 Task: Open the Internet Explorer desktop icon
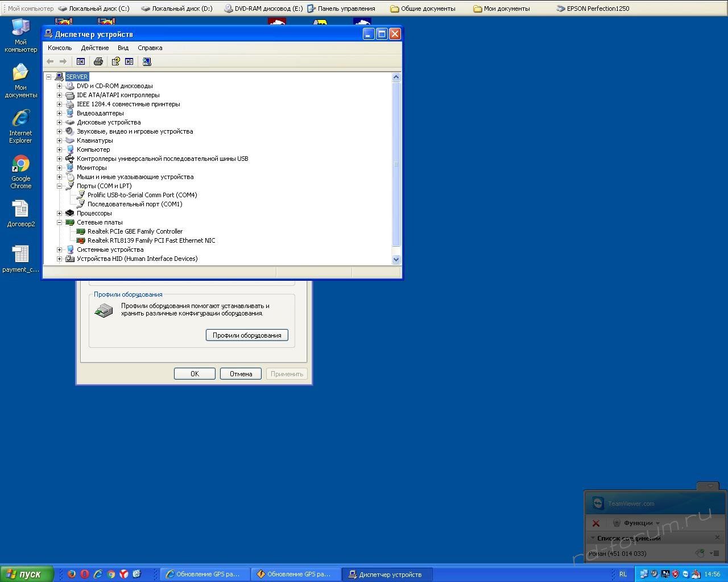[x=20, y=126]
